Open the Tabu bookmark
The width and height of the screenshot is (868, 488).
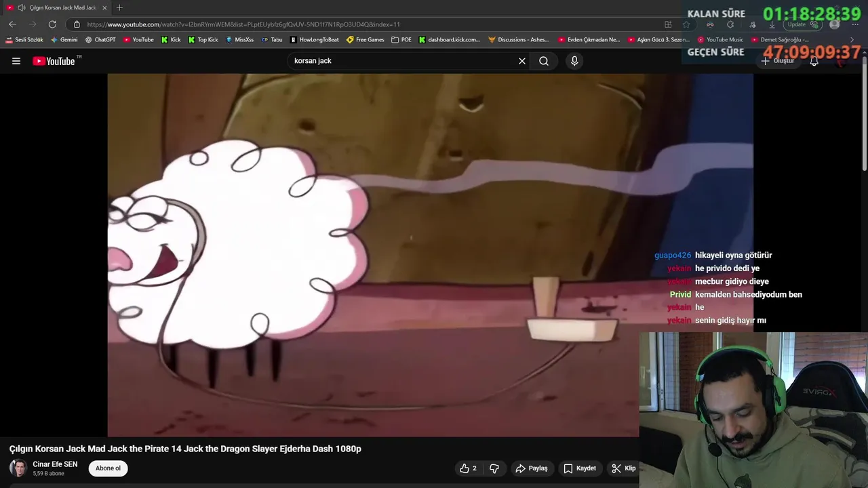coord(272,40)
